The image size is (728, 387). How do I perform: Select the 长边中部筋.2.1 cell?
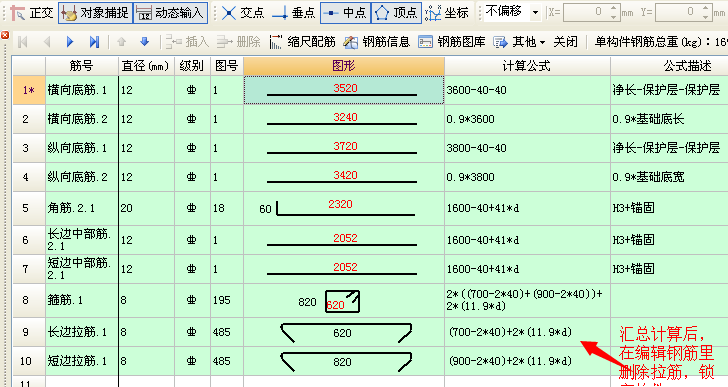pos(82,240)
